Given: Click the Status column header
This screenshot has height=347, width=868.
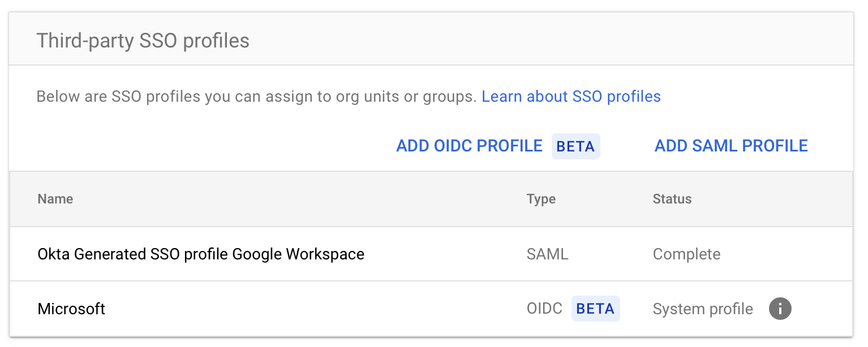Looking at the screenshot, I should tap(672, 199).
